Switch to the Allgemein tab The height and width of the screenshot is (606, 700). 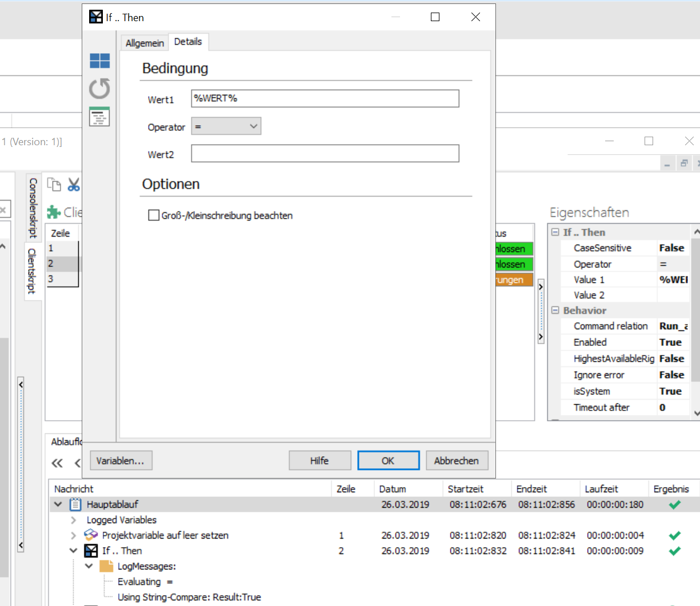coord(145,43)
